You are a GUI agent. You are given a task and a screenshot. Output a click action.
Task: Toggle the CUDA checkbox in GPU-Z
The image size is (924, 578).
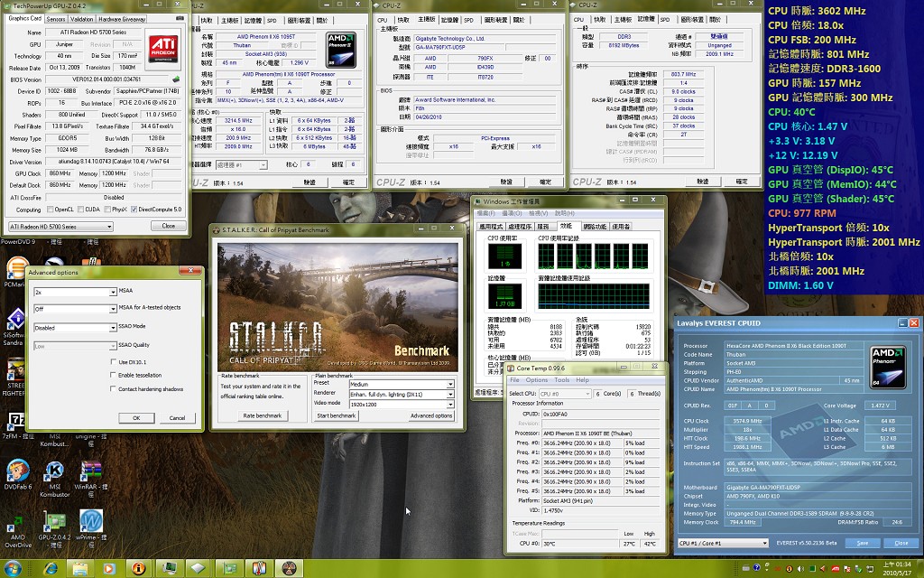[80, 210]
